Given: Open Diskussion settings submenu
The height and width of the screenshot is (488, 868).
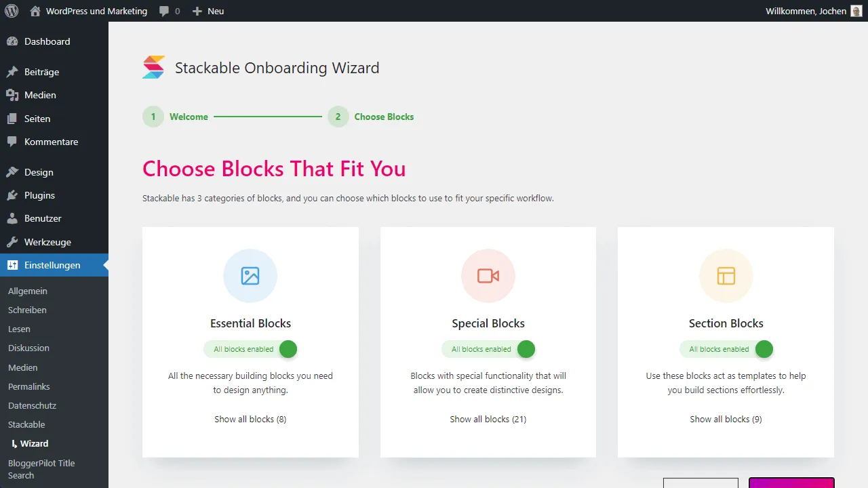Looking at the screenshot, I should point(28,348).
